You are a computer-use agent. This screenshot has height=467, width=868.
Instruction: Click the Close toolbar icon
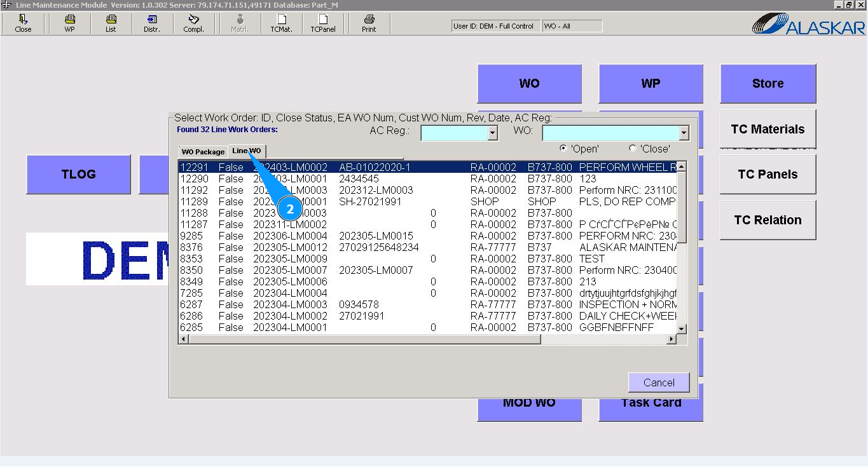(x=23, y=24)
